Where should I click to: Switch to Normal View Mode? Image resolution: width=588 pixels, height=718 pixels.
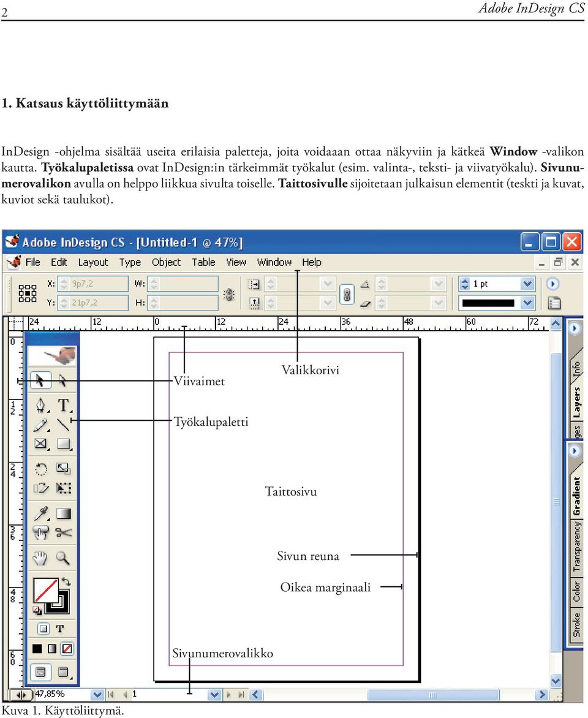pyautogui.click(x=41, y=672)
